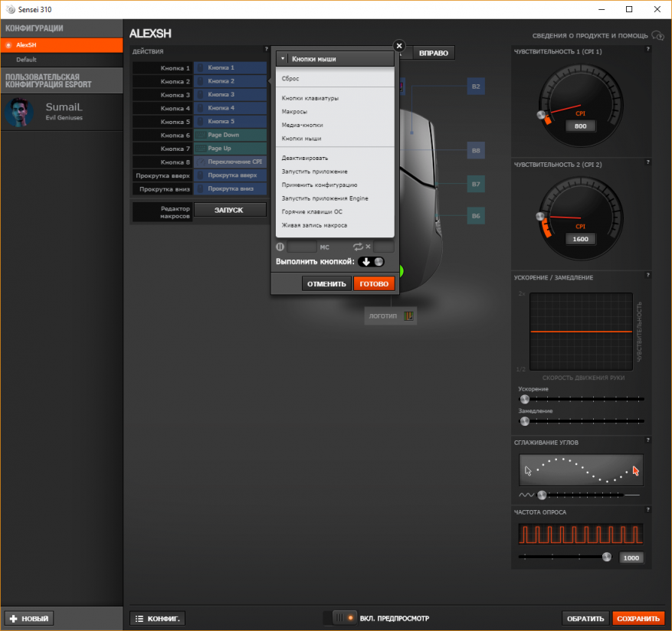This screenshot has height=631, width=672.
Task: Open action dropdown for Кнопка 1
Action: point(230,67)
